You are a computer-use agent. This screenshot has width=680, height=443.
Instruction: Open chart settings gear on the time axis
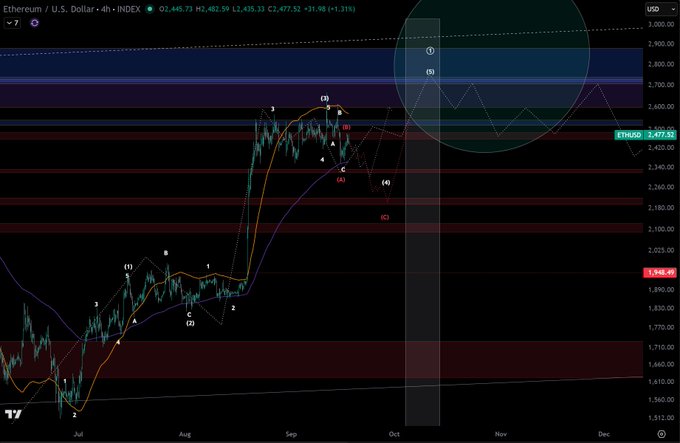coord(661,434)
